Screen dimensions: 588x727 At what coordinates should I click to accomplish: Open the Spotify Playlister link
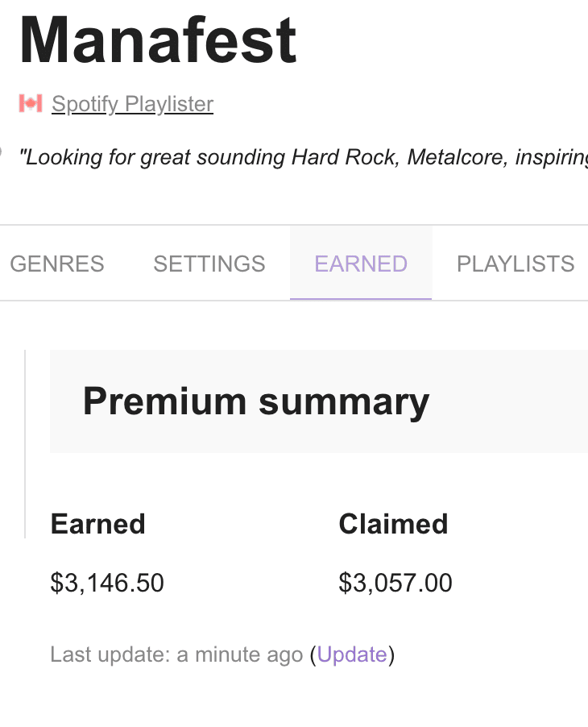[x=132, y=104]
